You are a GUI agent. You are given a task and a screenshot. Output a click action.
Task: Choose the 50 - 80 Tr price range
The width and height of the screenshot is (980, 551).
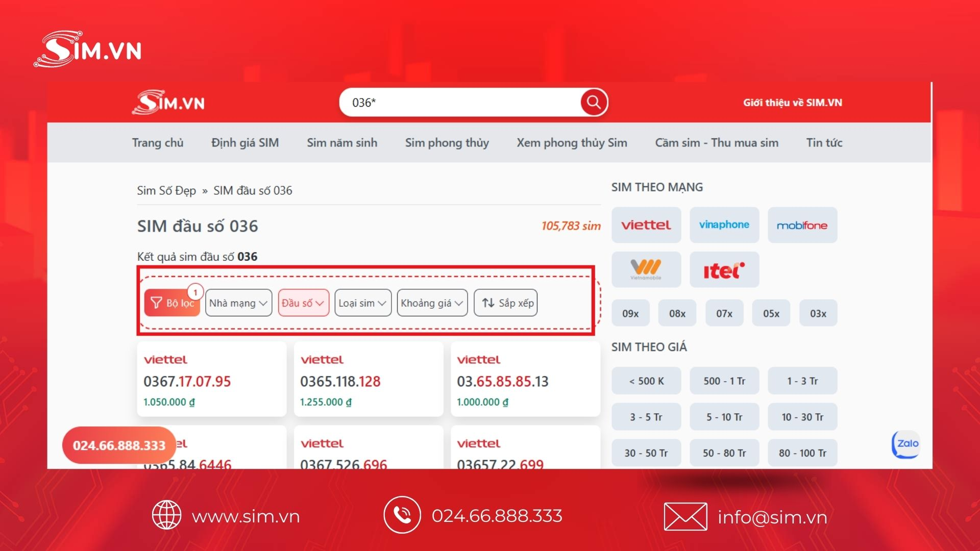click(x=724, y=453)
